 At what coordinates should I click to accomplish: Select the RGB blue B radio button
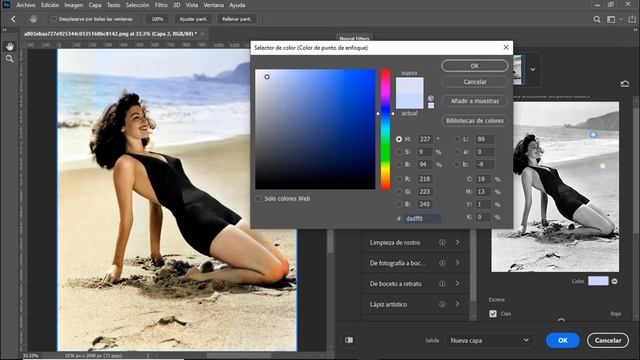click(399, 204)
